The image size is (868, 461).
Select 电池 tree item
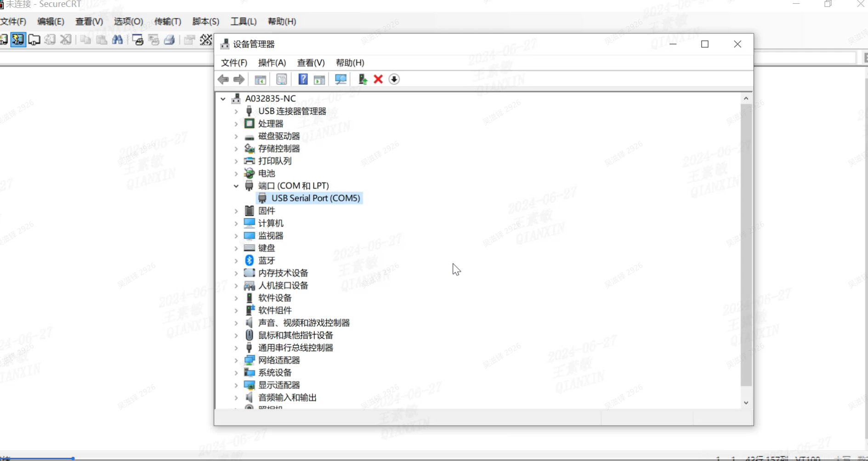267,174
